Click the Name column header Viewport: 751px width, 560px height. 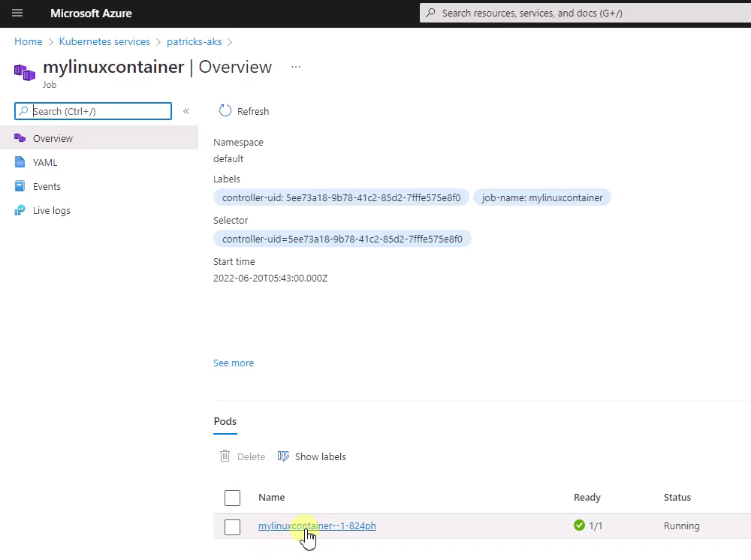(x=272, y=497)
